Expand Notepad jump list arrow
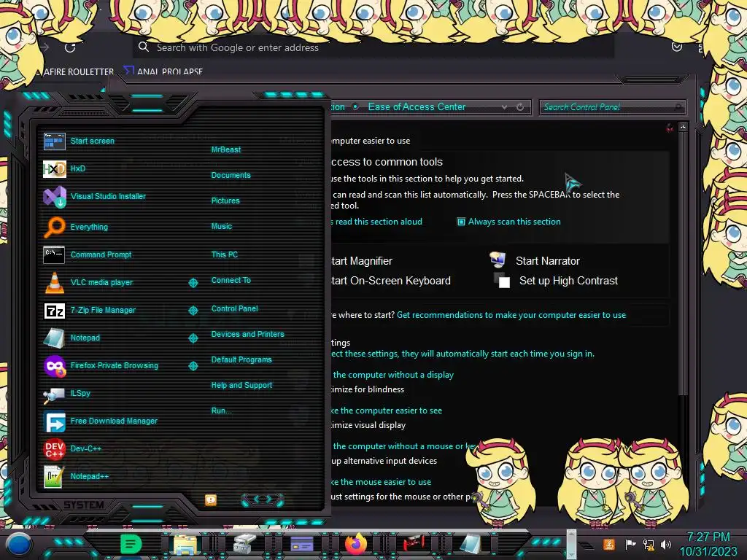The image size is (747, 560). point(193,338)
